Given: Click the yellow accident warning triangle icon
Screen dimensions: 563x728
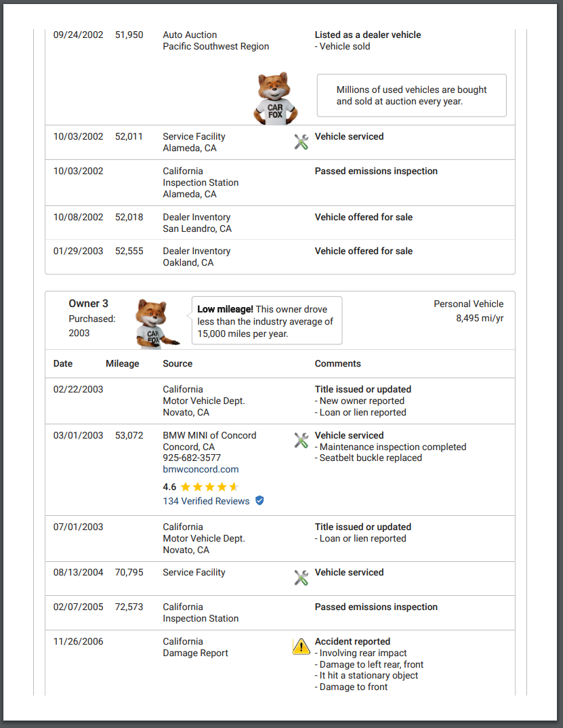Looking at the screenshot, I should [x=301, y=647].
